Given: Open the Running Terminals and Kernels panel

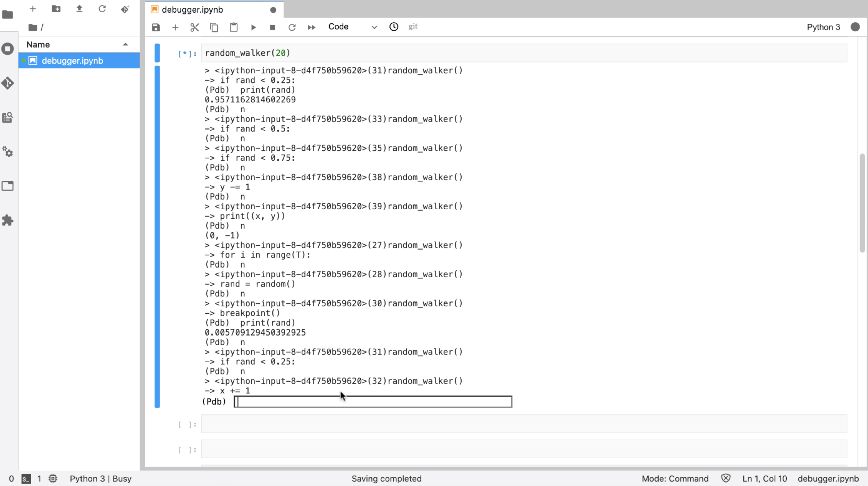Looking at the screenshot, I should [x=8, y=49].
